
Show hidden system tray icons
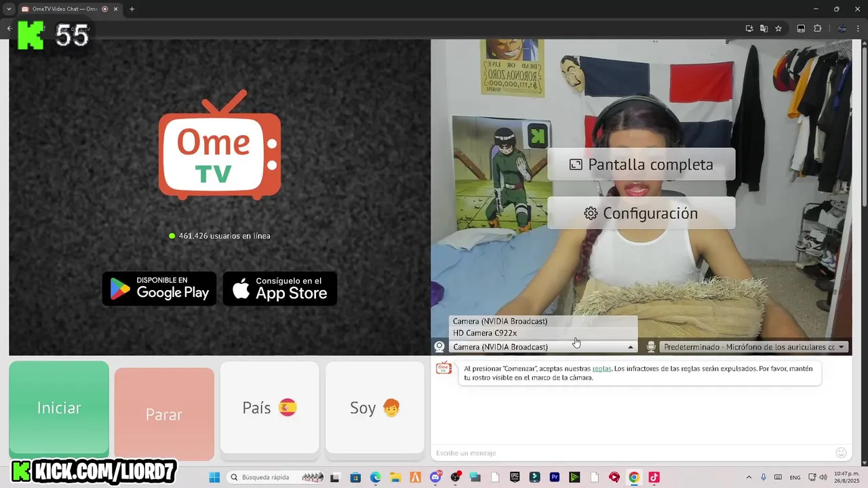pos(749,477)
